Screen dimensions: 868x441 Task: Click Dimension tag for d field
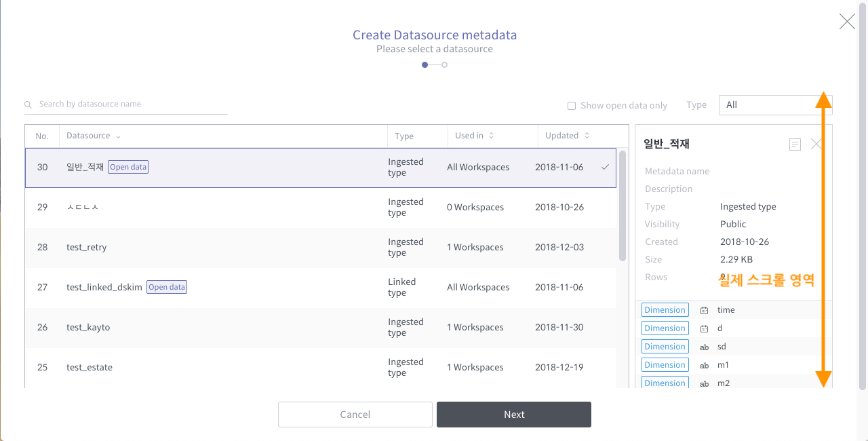(x=665, y=328)
